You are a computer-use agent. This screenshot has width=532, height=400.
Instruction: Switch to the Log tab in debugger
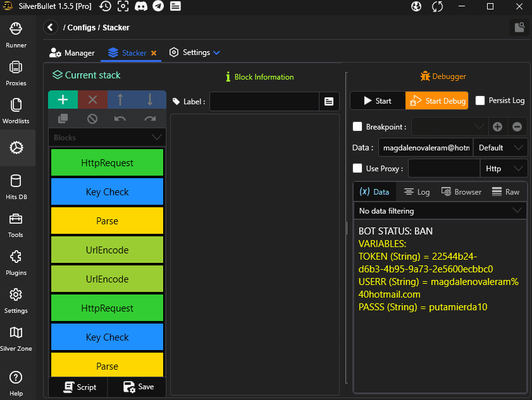click(x=417, y=192)
